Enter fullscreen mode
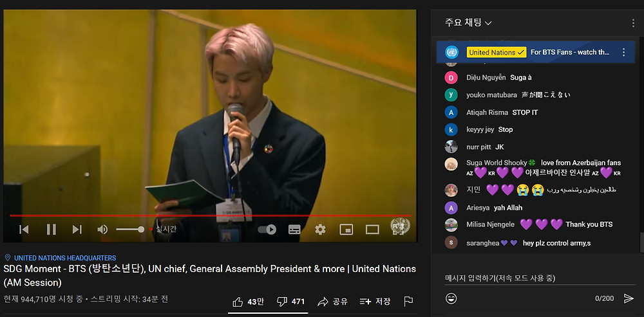Viewport: 644px width, 317px height. [400, 231]
